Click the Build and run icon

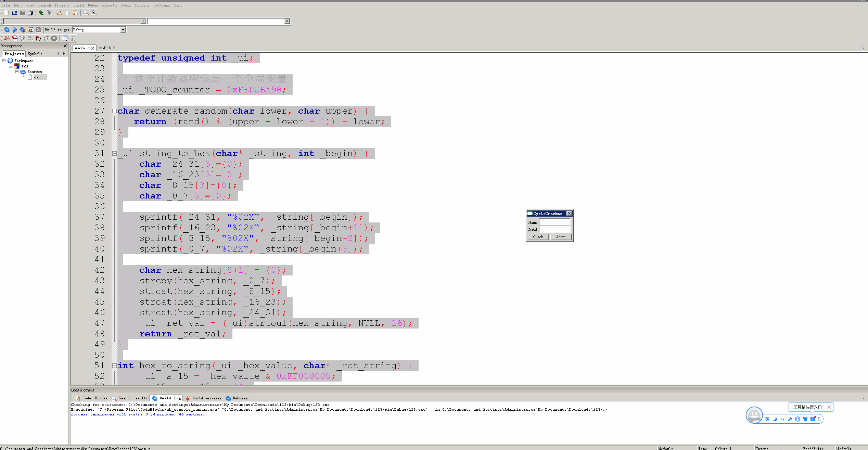[23, 30]
